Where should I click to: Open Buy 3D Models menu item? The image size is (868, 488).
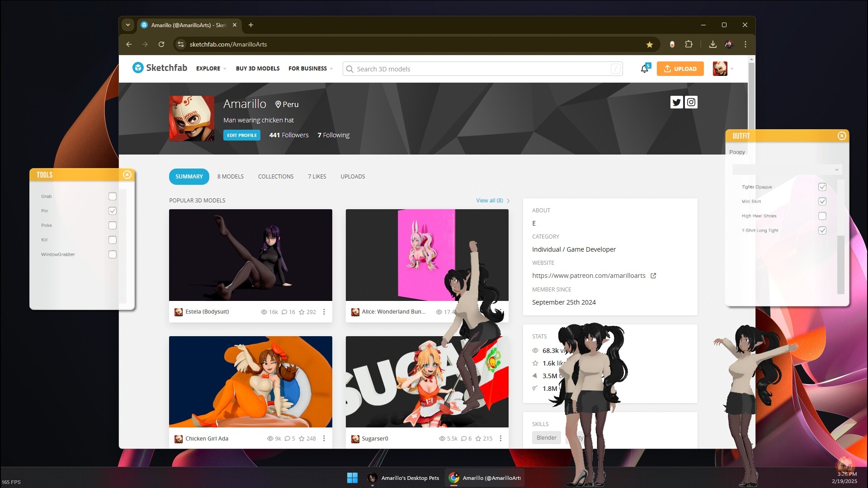[x=258, y=68]
